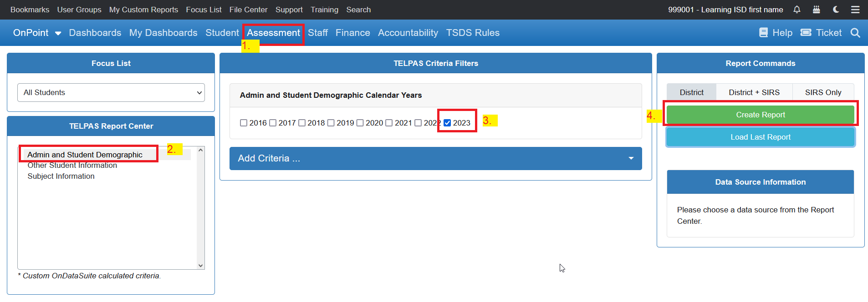Enable the 2020 calendar year filter
The width and height of the screenshot is (868, 302).
[360, 122]
